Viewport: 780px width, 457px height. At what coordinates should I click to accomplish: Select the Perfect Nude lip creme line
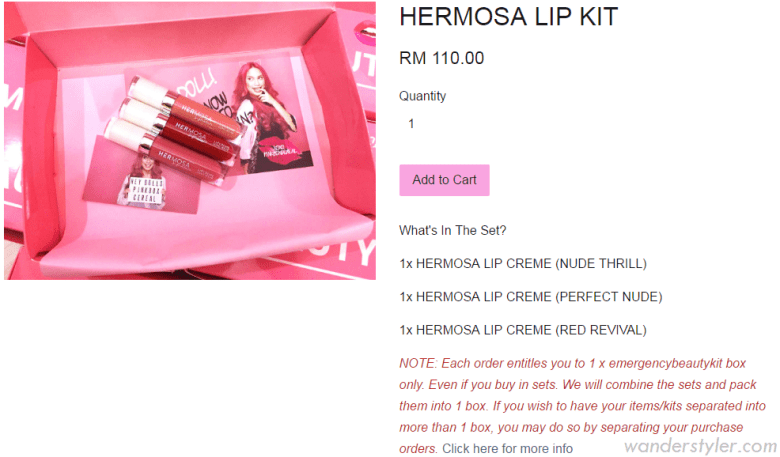tap(531, 297)
